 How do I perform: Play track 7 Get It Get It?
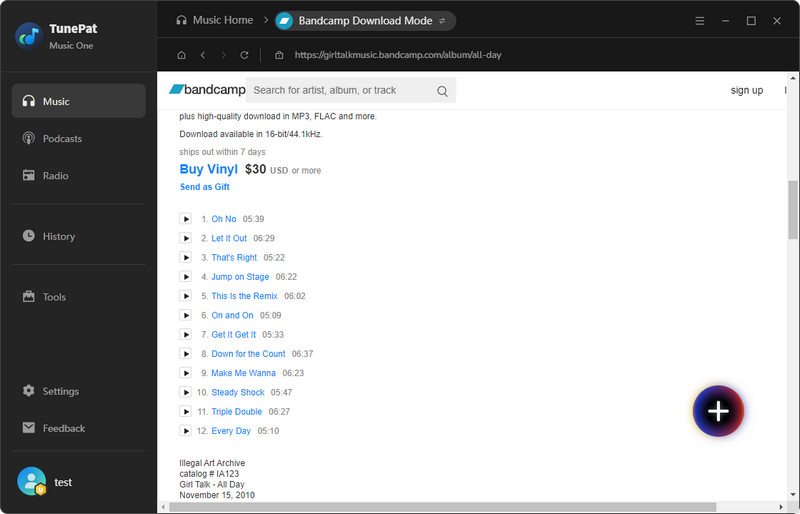185,335
